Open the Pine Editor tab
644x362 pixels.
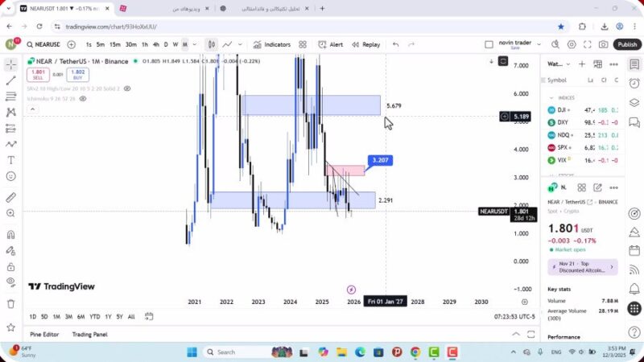pyautogui.click(x=44, y=334)
